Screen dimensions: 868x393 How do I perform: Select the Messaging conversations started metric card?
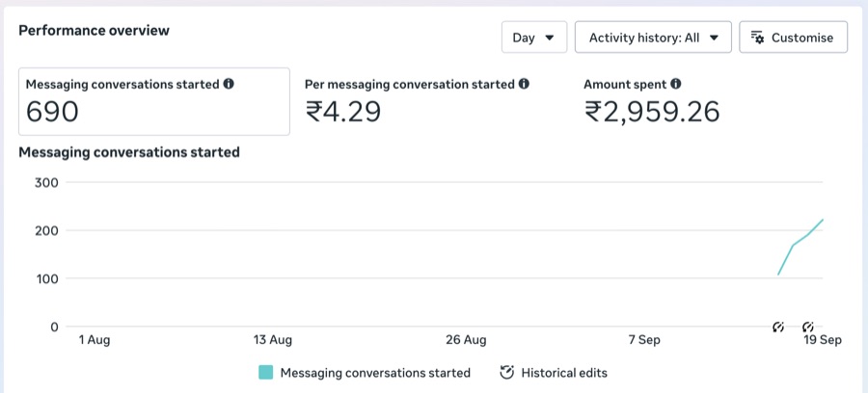point(154,101)
